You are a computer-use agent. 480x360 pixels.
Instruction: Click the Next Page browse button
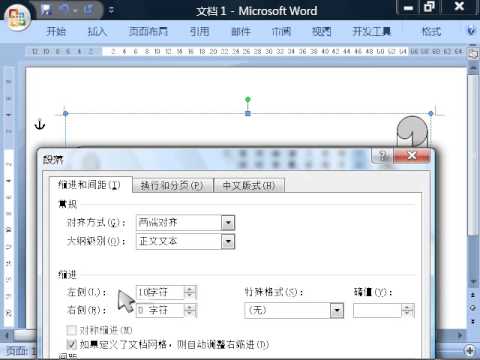pyautogui.click(x=473, y=321)
